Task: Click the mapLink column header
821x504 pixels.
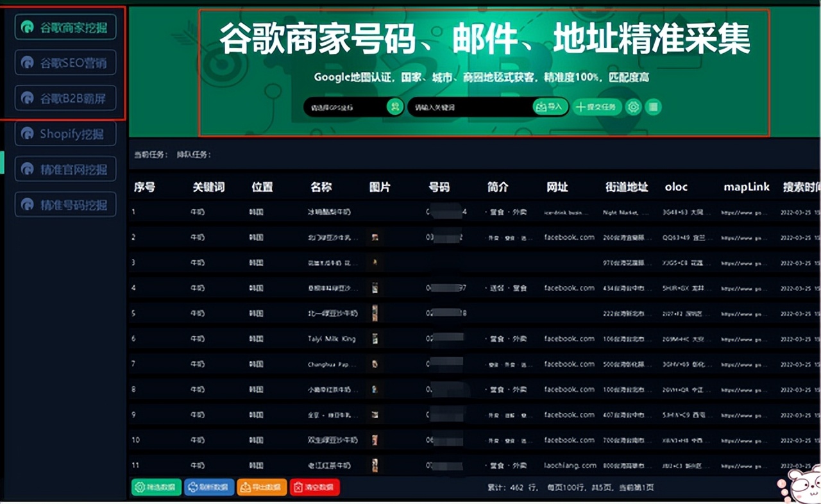Action: tap(747, 187)
